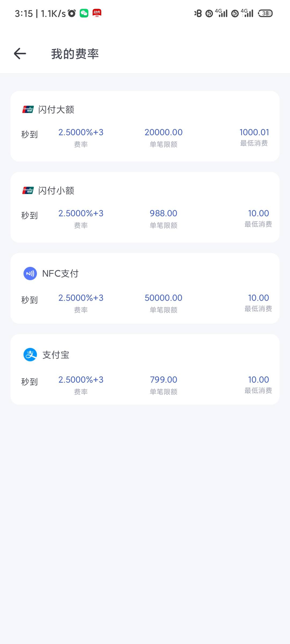Open the 闪付大额 card title
Screen dimensions: 290x644
(x=56, y=109)
